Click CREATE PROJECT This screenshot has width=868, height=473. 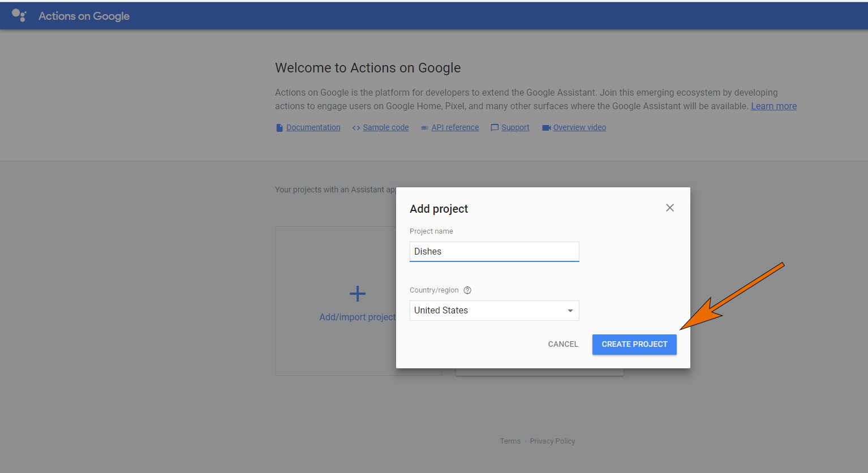[x=634, y=344]
